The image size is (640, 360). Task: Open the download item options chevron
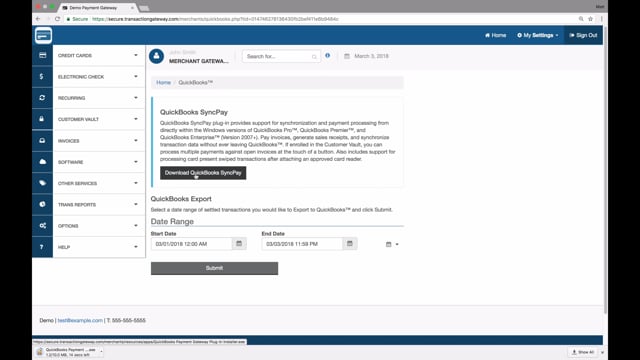(101, 351)
